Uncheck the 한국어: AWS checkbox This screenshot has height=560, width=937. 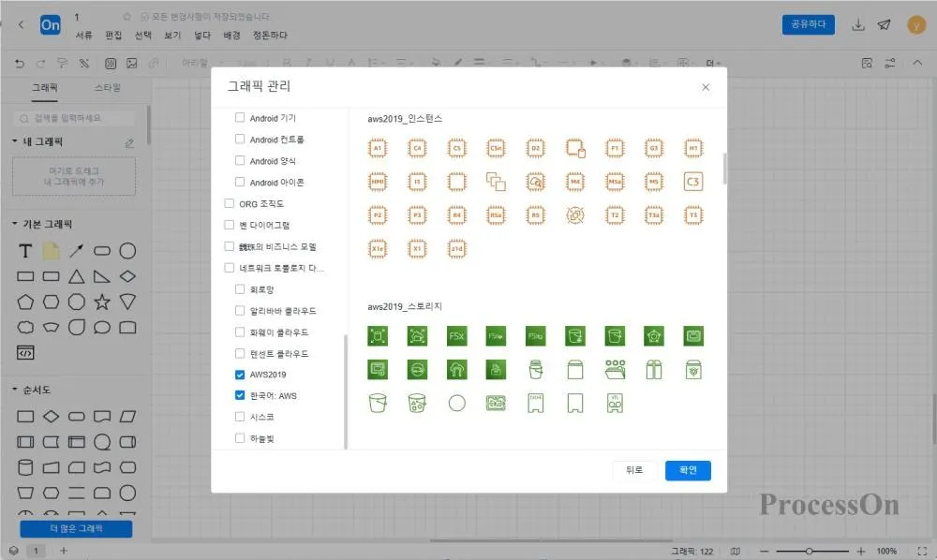tap(240, 395)
